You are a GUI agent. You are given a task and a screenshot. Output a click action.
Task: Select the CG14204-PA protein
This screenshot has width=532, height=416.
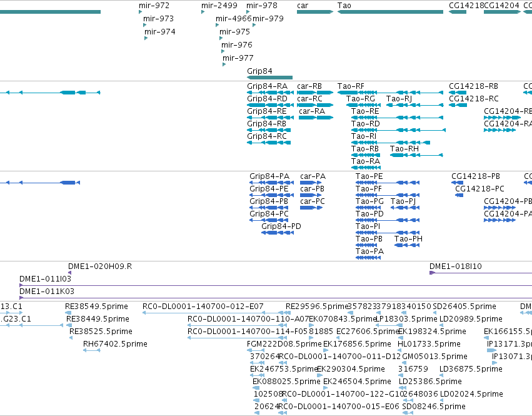coord(499,220)
